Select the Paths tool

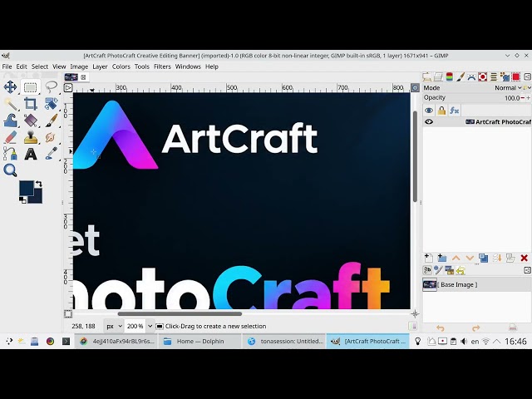(10, 154)
